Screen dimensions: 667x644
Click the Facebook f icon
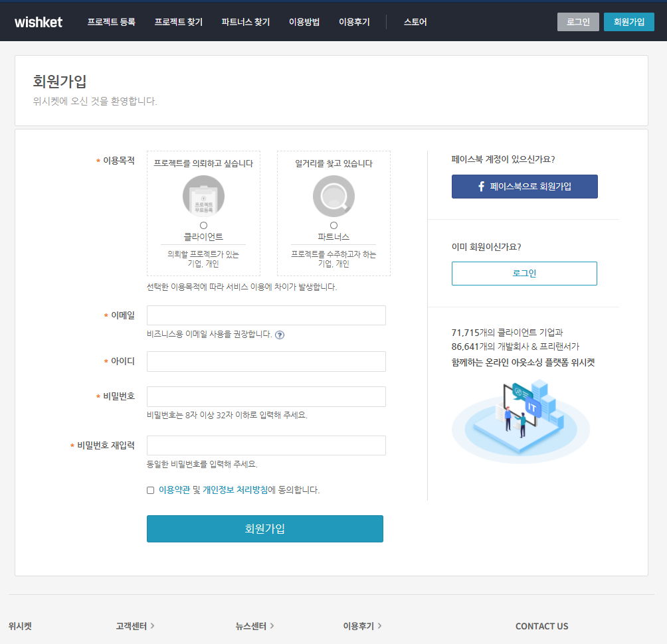(x=481, y=187)
